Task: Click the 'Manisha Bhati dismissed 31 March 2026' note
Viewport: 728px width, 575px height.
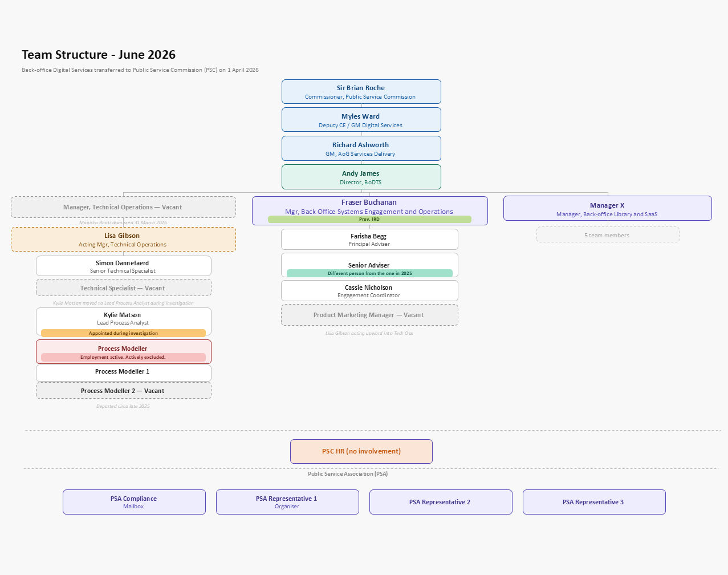Action: tap(123, 223)
